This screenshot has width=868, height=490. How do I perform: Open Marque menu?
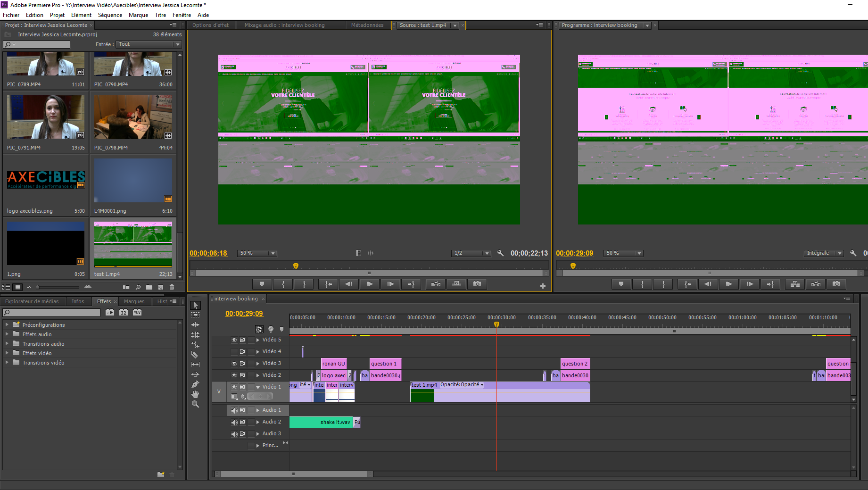(139, 15)
